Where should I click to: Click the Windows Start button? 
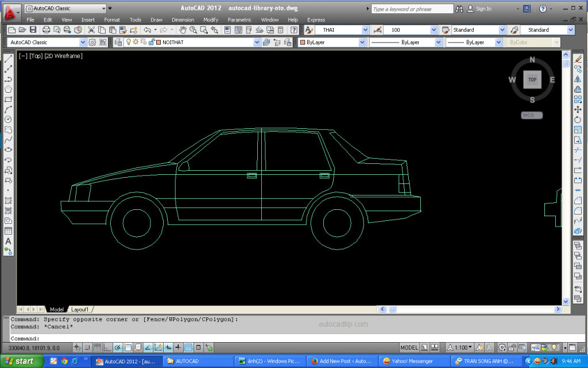(22, 362)
